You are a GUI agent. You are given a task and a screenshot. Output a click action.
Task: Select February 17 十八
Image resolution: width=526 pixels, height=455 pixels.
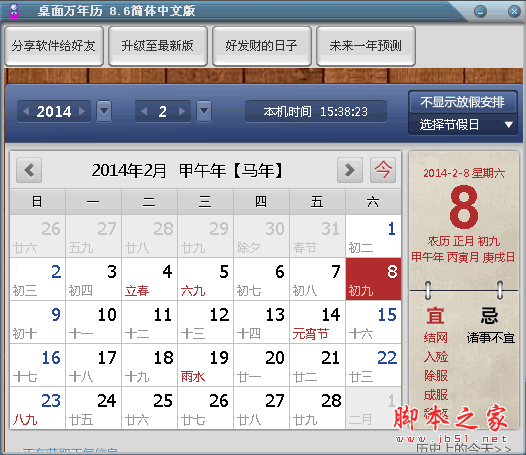(94, 365)
